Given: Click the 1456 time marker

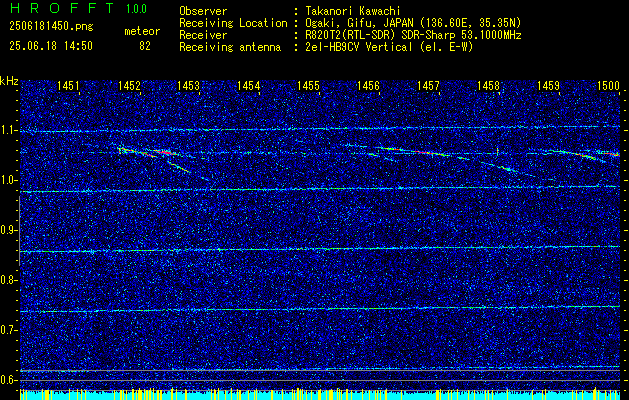Looking at the screenshot, I should [x=369, y=85].
